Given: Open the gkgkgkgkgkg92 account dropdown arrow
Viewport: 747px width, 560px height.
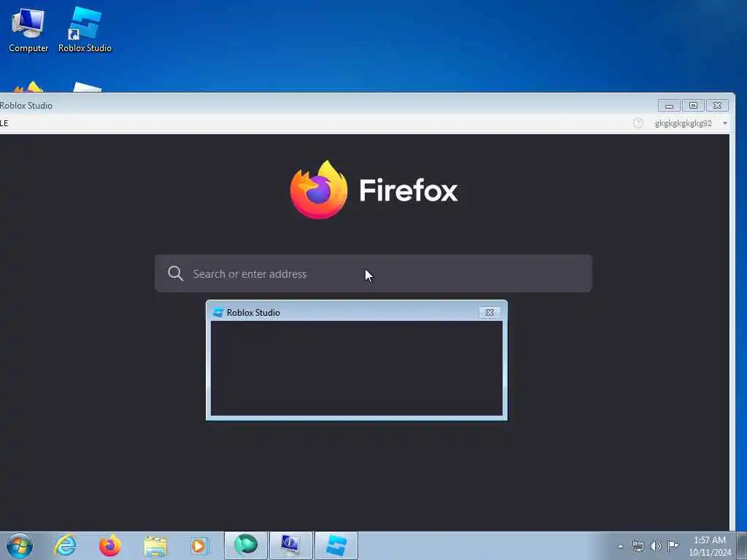Looking at the screenshot, I should pyautogui.click(x=724, y=123).
